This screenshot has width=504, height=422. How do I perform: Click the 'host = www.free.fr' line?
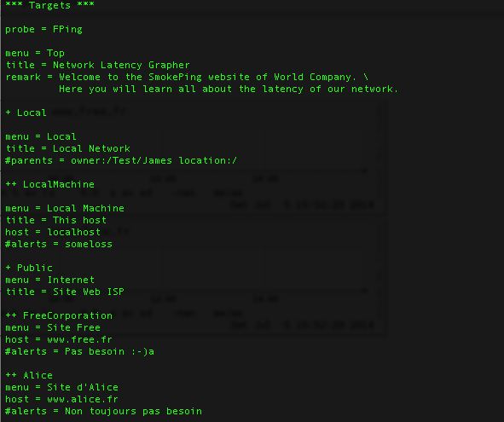click(59, 339)
